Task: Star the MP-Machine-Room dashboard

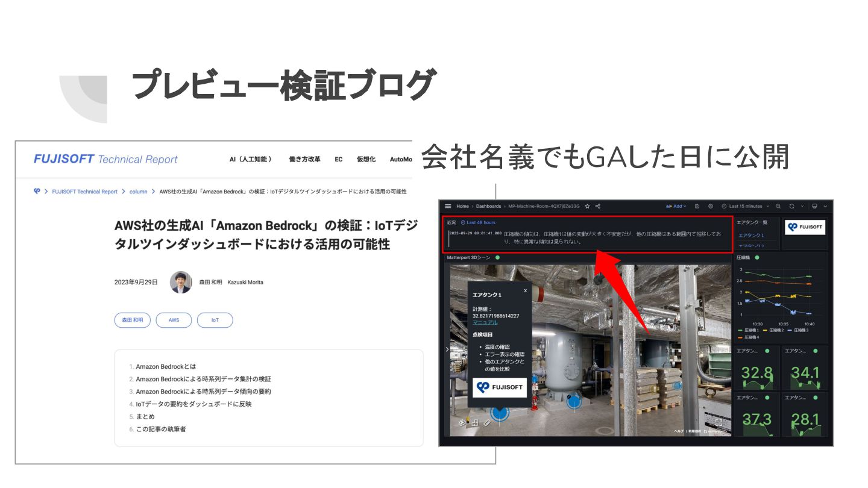Action: [587, 206]
